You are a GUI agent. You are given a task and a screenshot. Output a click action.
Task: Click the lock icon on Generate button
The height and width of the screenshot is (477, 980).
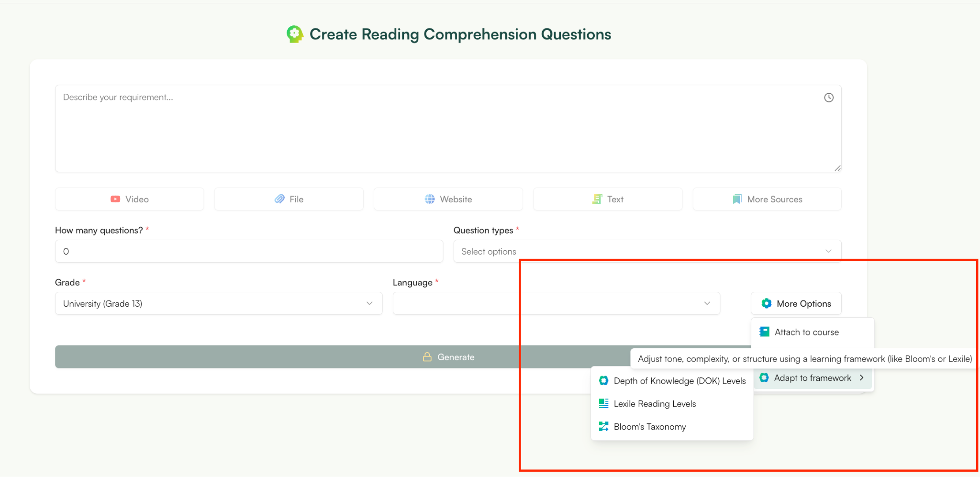[x=427, y=357]
